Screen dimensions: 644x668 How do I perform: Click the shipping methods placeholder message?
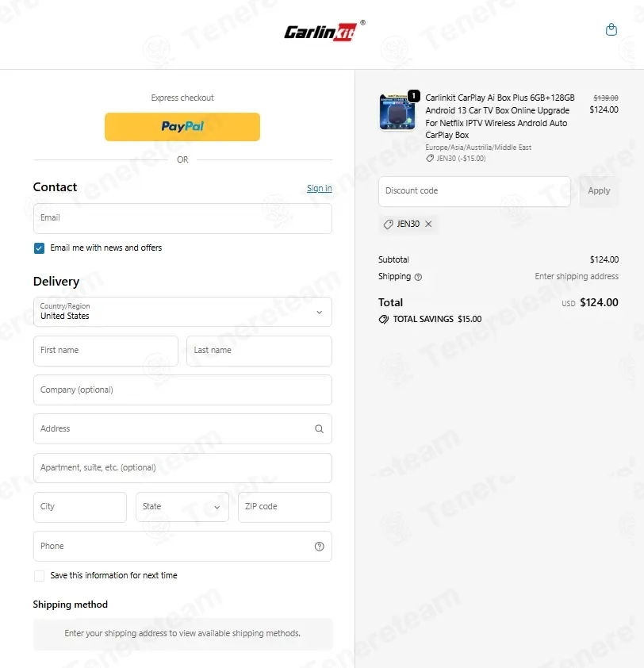tap(182, 634)
